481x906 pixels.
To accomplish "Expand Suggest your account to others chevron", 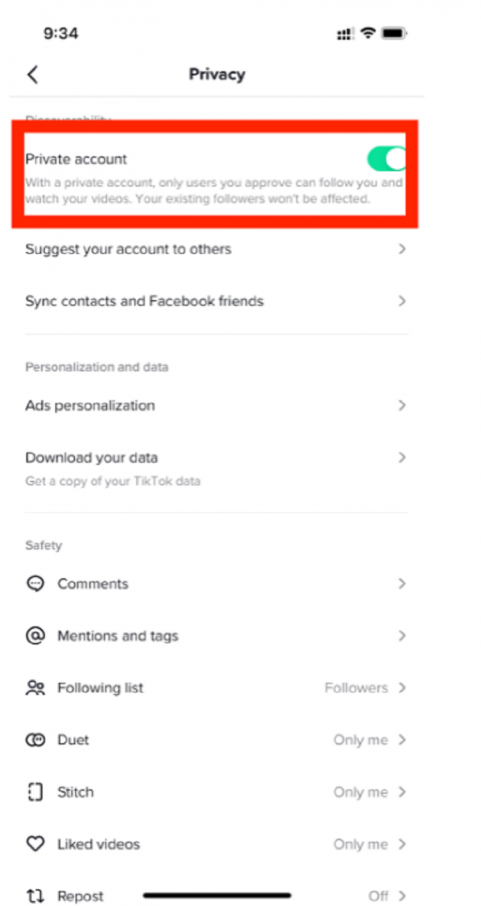I will (x=402, y=249).
